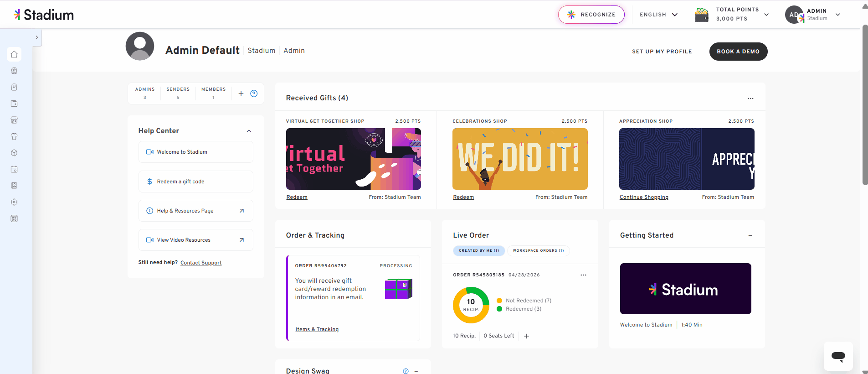Screen dimensions: 868x374
Task: Play the Welcome to Stadium video thumbnail
Action: coord(686,289)
